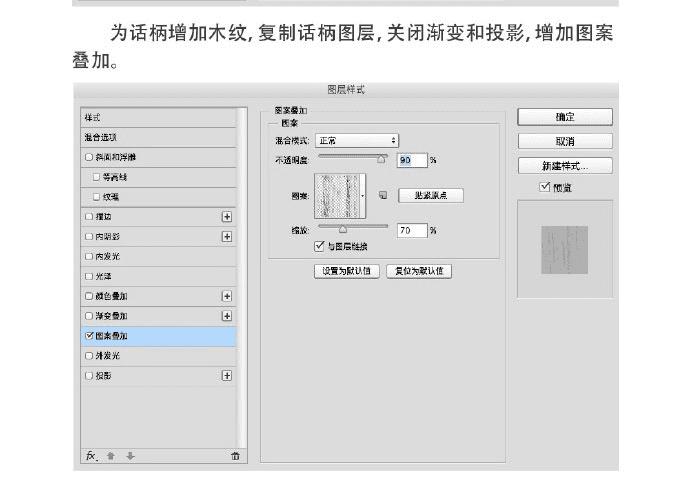Select the highlighted 图案叠加 row
The image size is (690, 486).
pos(158,336)
